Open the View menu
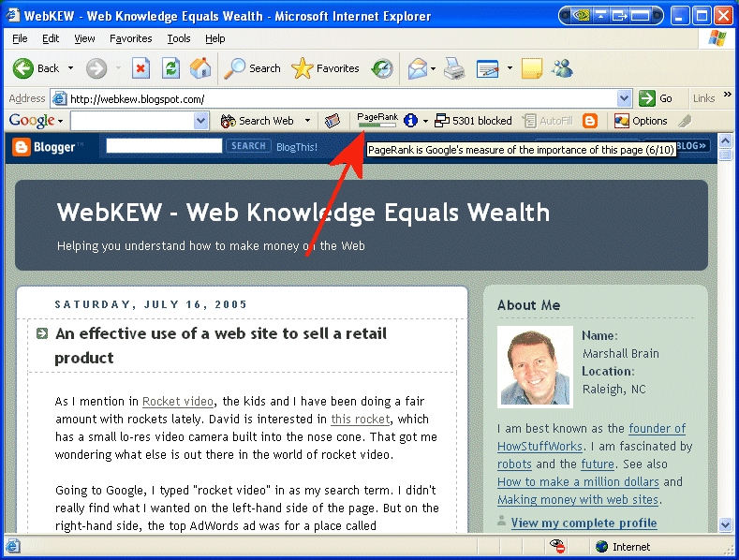 point(84,38)
